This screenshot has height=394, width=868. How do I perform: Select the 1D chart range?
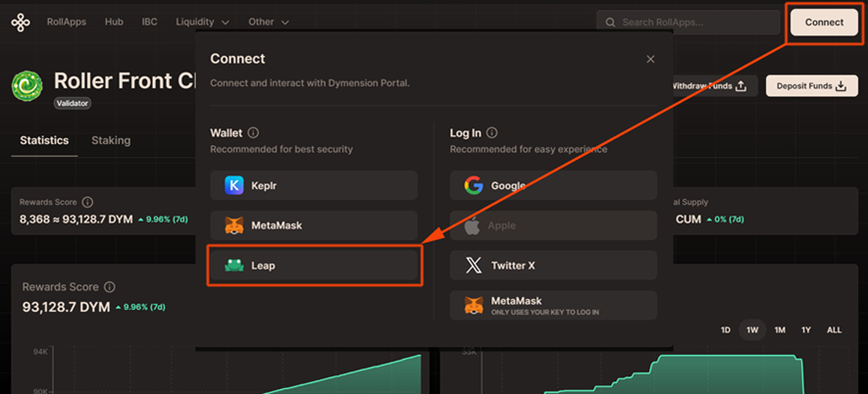click(725, 330)
